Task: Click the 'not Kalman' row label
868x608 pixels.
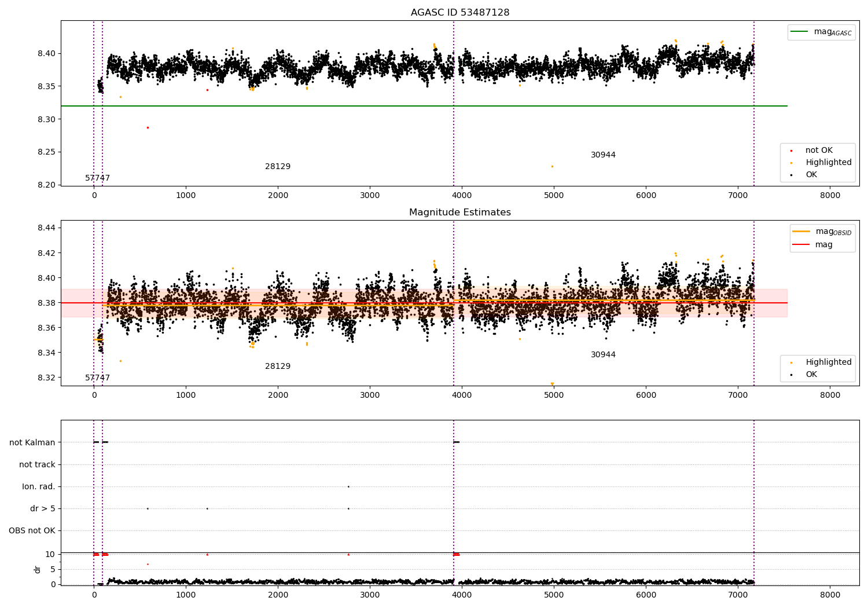Action: click(x=32, y=443)
